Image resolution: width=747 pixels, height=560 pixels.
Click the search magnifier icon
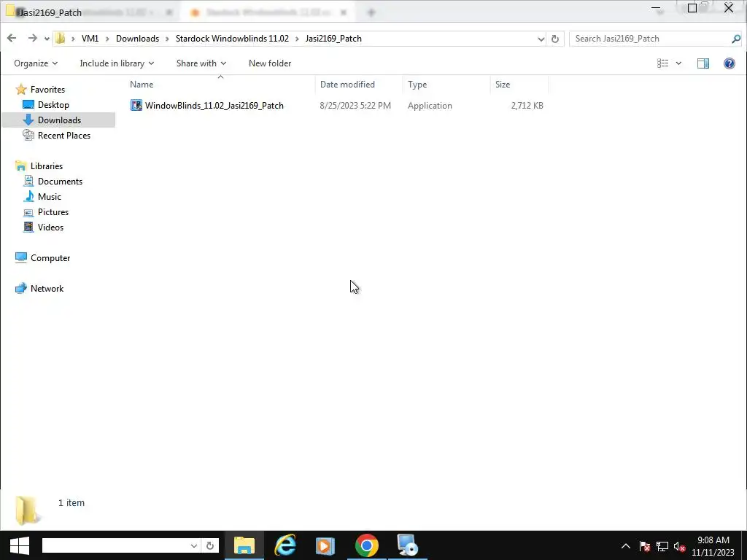(x=736, y=39)
